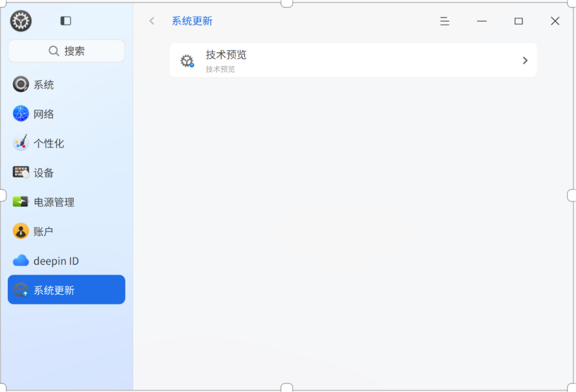Screen dimensions: 576x392
Task: Select the 系统更新 label in the sidebar
Action: point(54,290)
